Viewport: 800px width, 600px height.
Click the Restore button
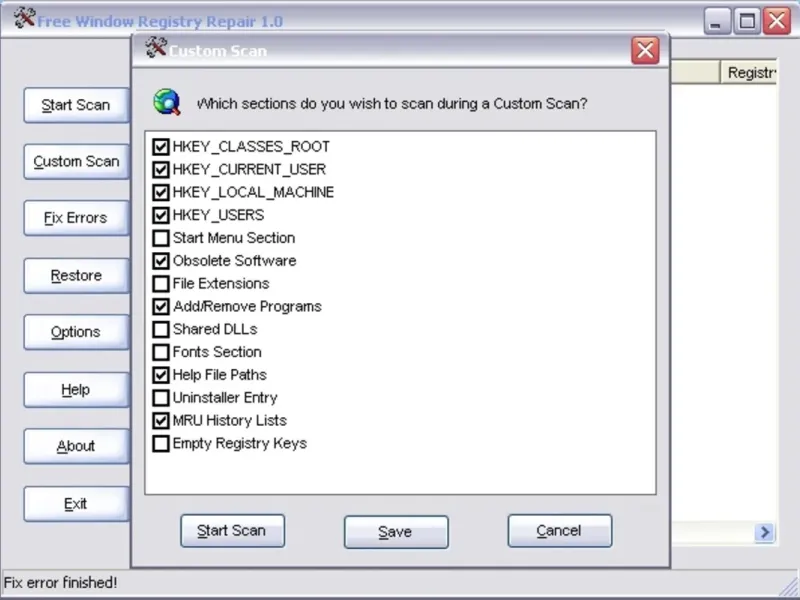pyautogui.click(x=77, y=276)
